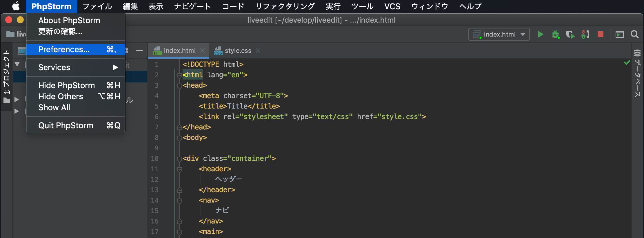
Task: Choose Quit PhpStorm
Action: click(x=76, y=125)
